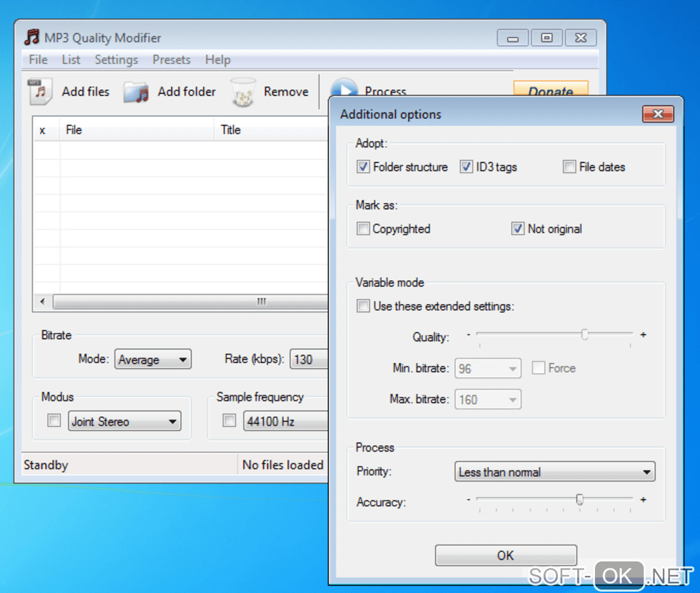Click the Remove recycle bin icon
700x593 pixels.
pos(244,92)
